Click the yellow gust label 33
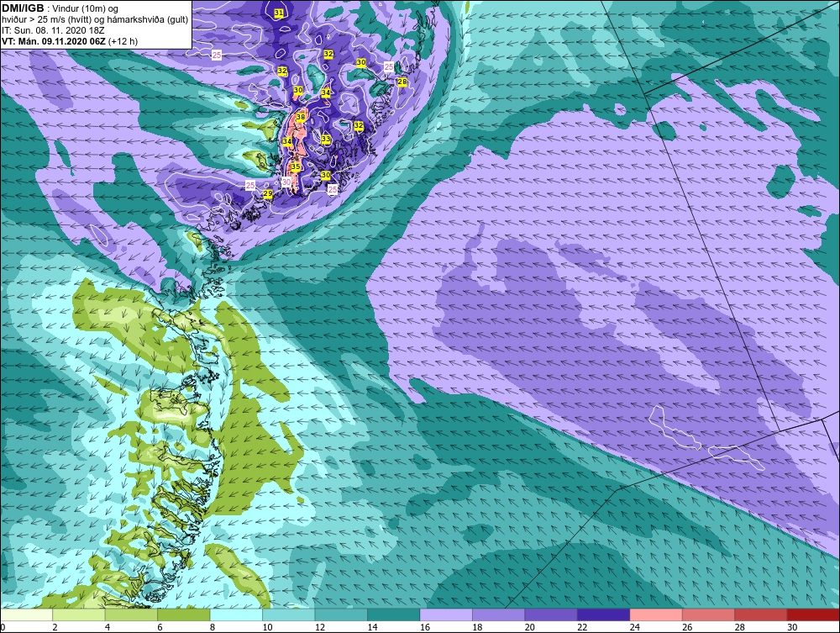The width and height of the screenshot is (840, 633). (326, 139)
